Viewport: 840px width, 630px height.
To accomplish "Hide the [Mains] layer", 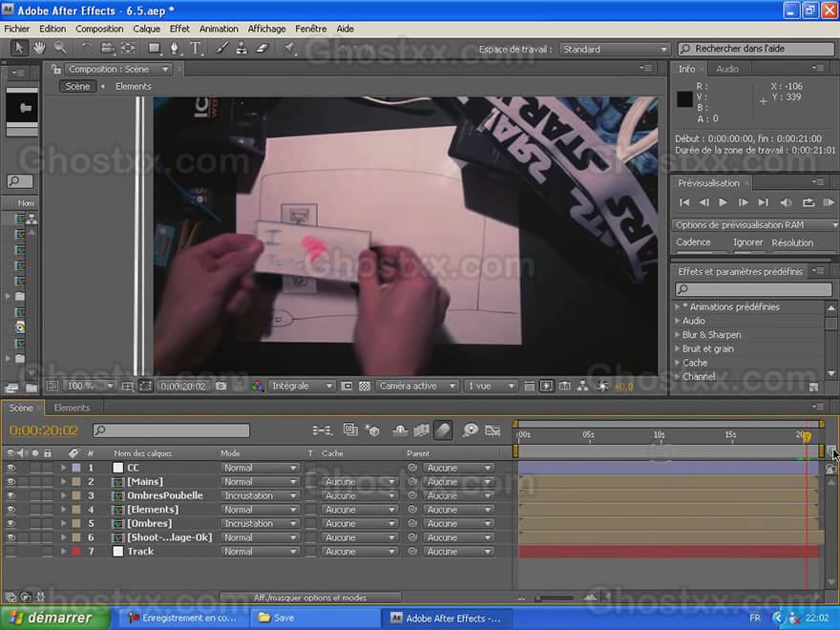I will pyautogui.click(x=10, y=482).
